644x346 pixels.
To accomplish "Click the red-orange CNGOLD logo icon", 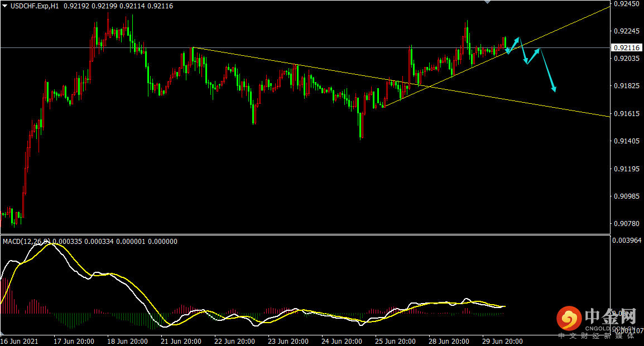I will [569, 319].
